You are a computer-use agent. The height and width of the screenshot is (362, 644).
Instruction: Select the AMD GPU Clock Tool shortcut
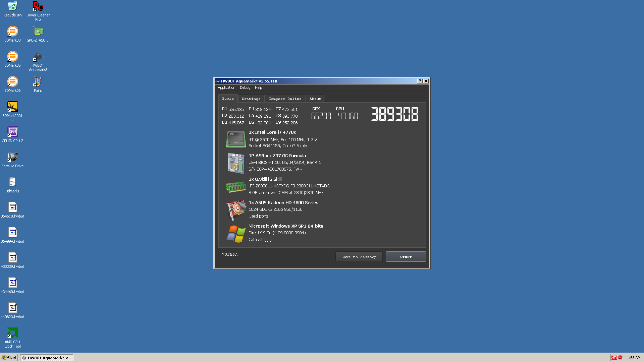[x=12, y=338]
